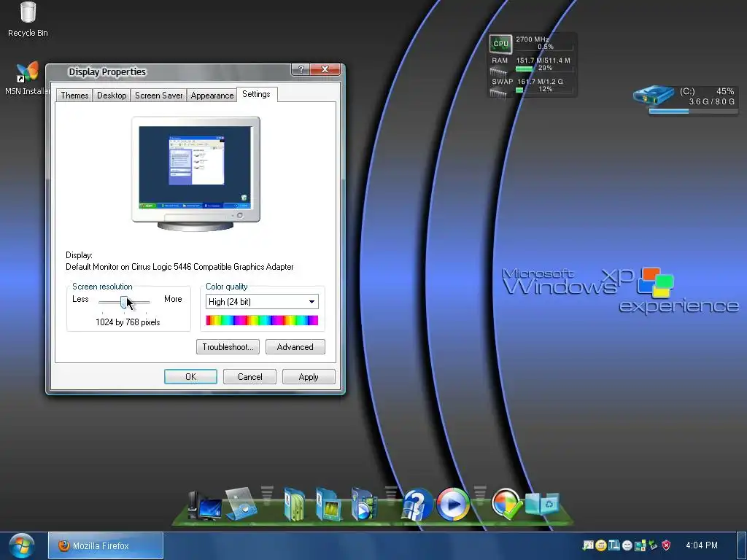
Task: Click the 'More' resolution label
Action: click(x=173, y=299)
